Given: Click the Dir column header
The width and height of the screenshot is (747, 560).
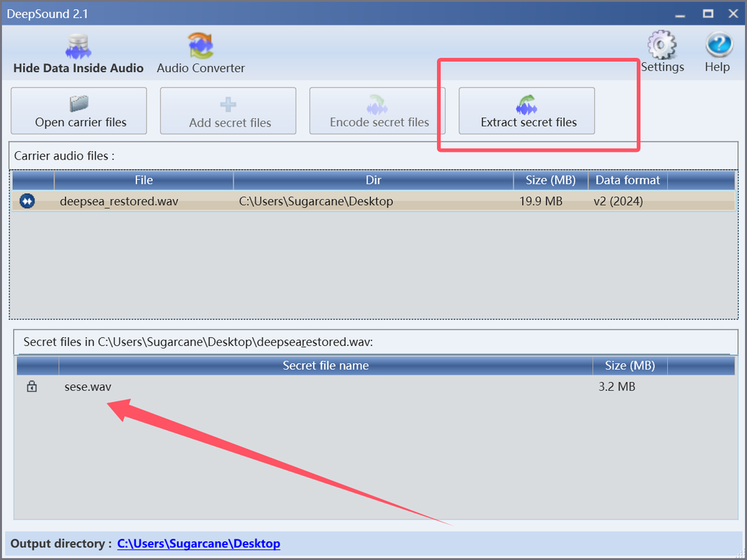Looking at the screenshot, I should tap(374, 181).
